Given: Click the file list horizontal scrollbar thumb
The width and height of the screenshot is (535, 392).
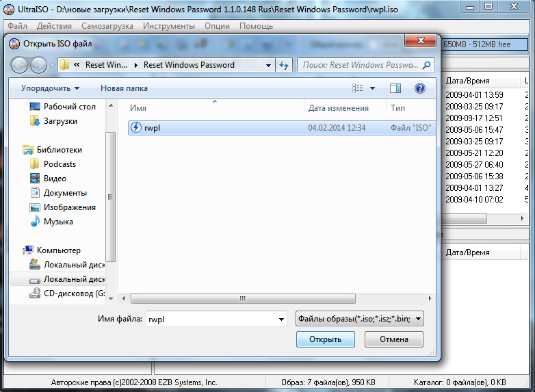Looking at the screenshot, I should 243,298.
